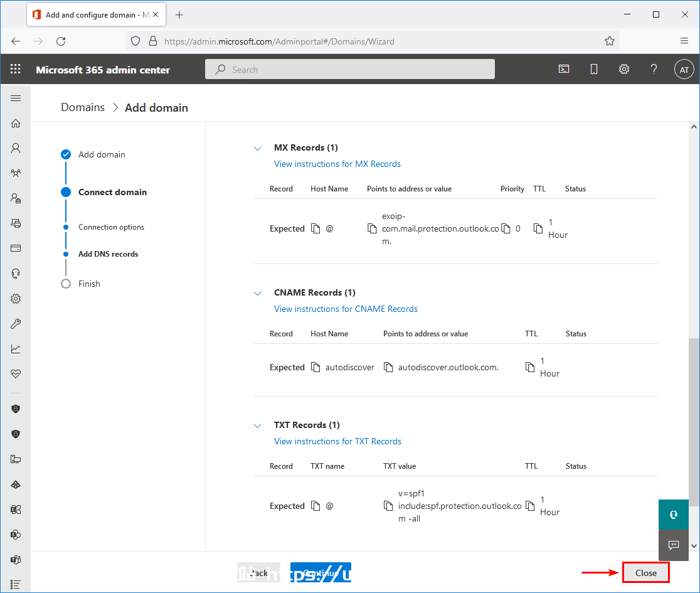
Task: View instructions for MX Records
Action: click(337, 164)
